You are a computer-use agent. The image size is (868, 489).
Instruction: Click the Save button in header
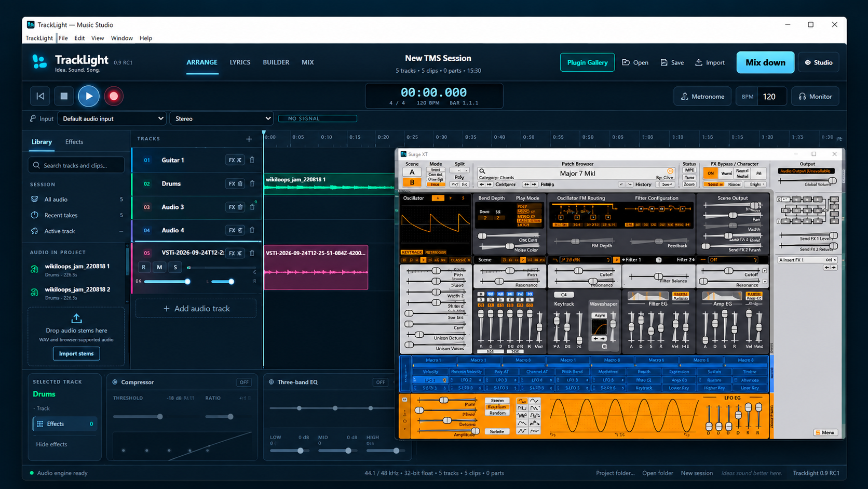[x=672, y=62]
